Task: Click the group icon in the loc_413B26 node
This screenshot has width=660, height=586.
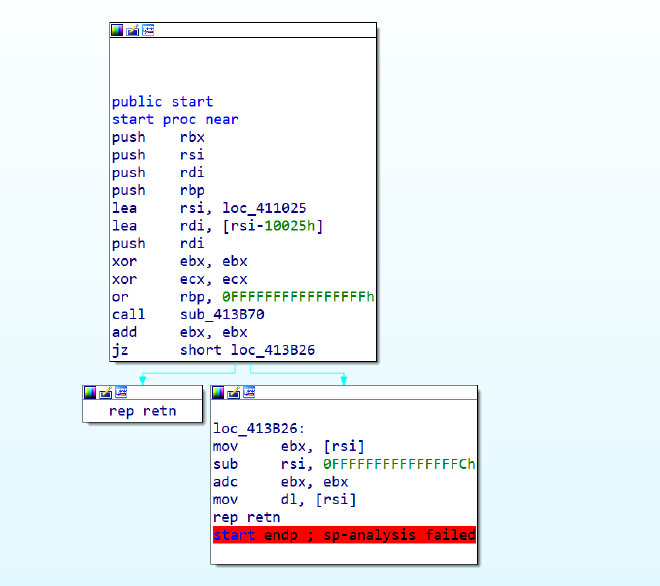Action: pos(249,393)
